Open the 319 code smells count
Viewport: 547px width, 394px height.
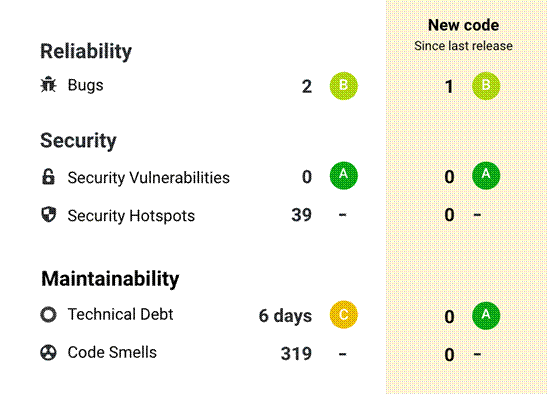(296, 354)
